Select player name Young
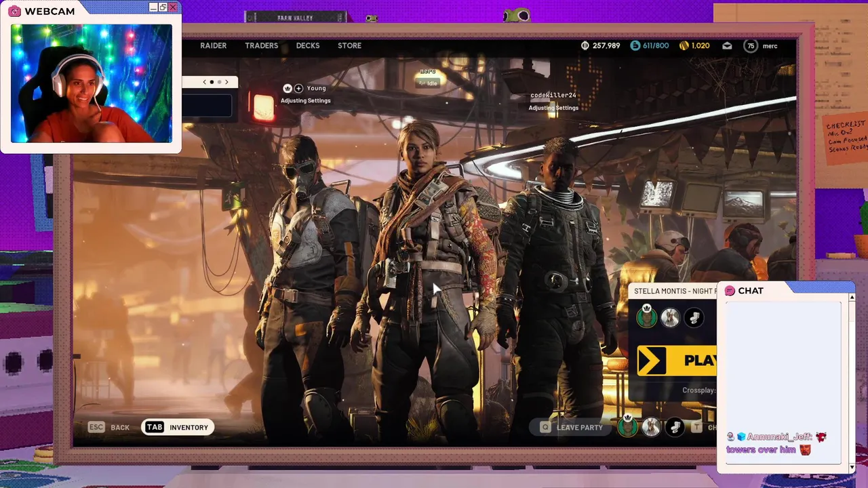 pos(316,88)
